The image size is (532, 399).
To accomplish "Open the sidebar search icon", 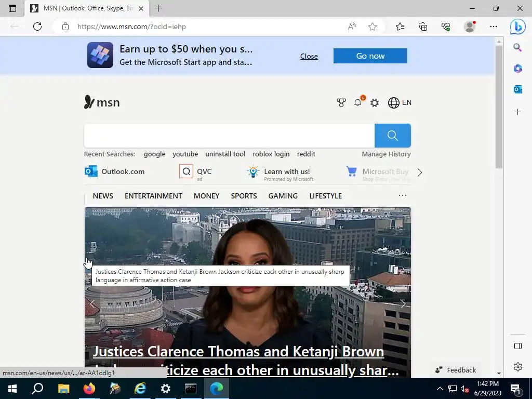I will [517, 47].
